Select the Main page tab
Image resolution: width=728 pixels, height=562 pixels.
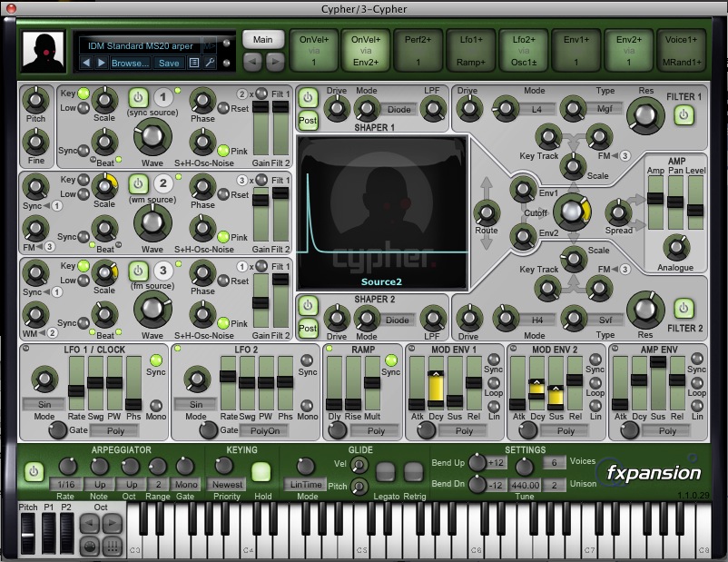pyautogui.click(x=262, y=40)
